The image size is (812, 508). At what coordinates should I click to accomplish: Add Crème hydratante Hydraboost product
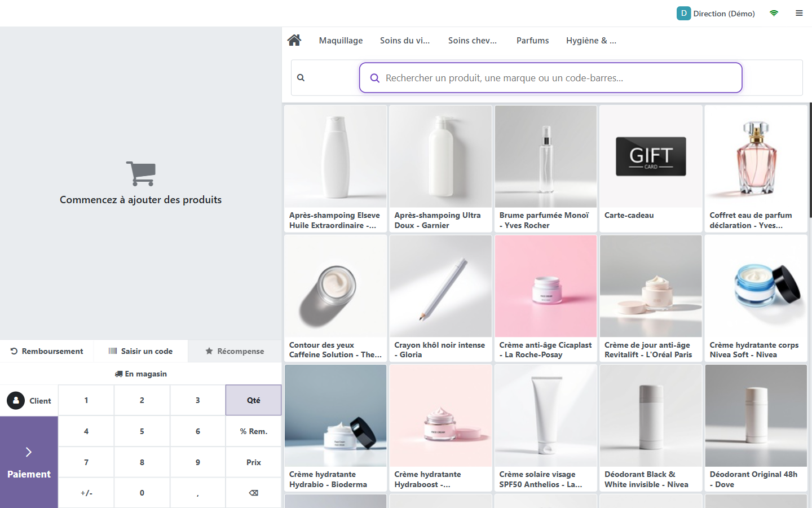(440, 428)
